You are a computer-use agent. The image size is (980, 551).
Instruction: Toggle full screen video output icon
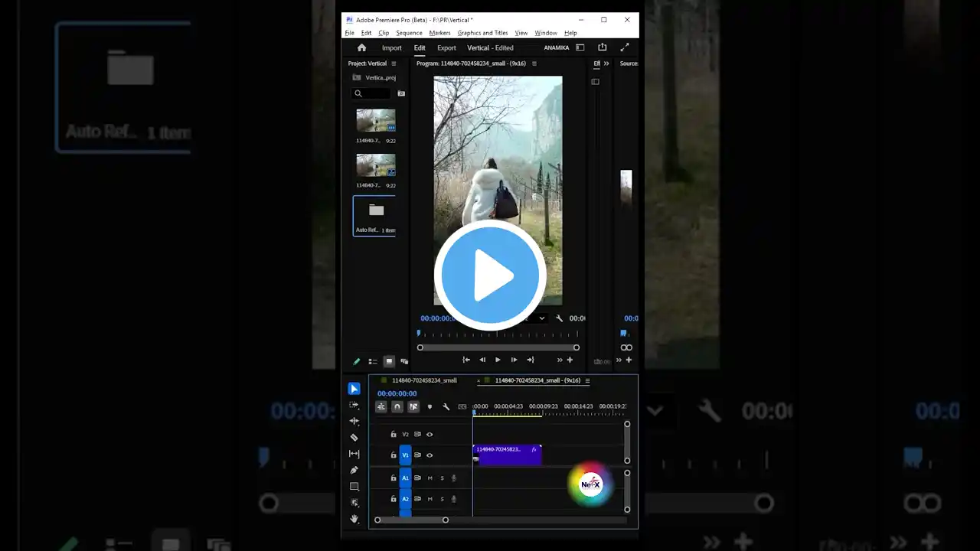pos(625,47)
